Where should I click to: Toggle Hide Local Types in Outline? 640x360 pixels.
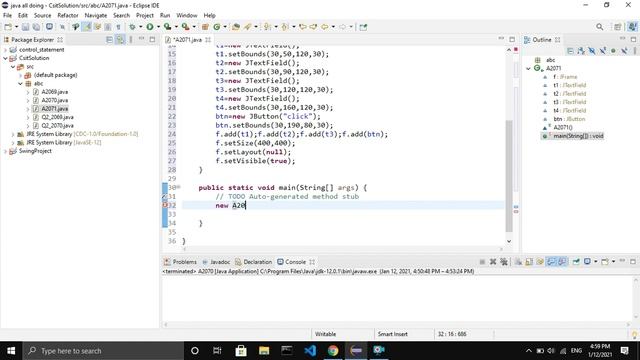[624, 51]
